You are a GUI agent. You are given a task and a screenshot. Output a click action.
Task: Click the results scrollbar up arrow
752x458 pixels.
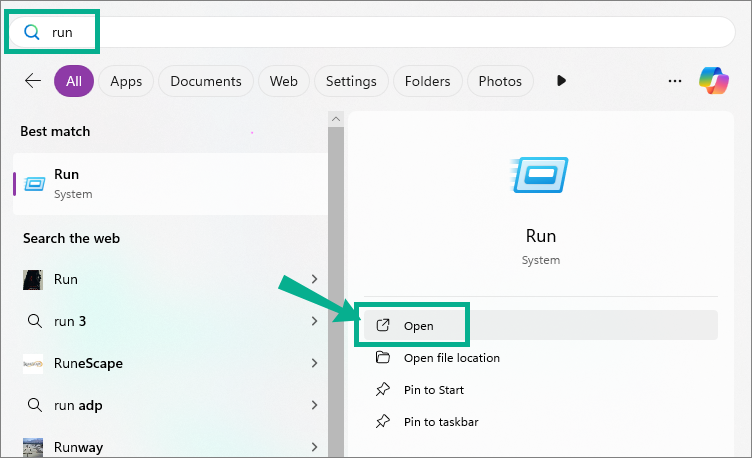(x=336, y=119)
